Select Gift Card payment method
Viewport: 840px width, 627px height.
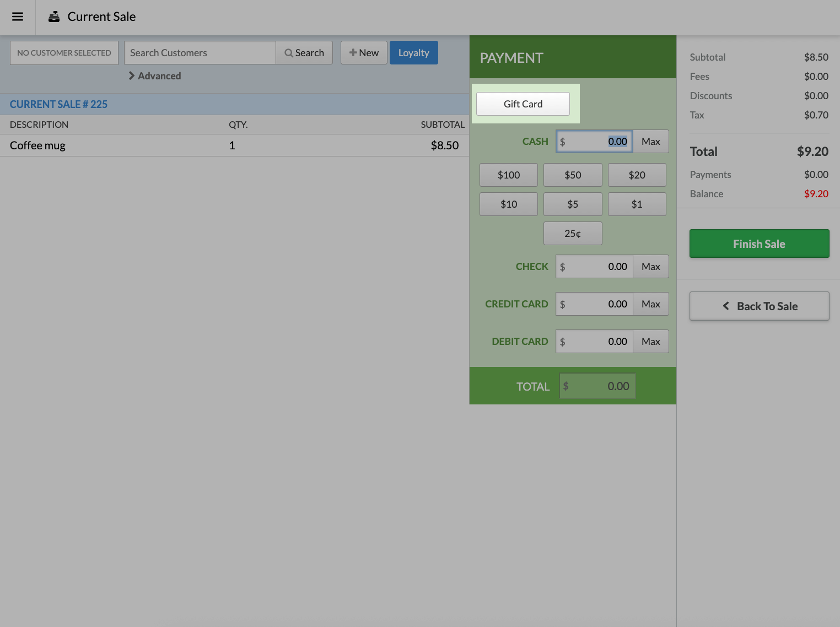tap(523, 104)
